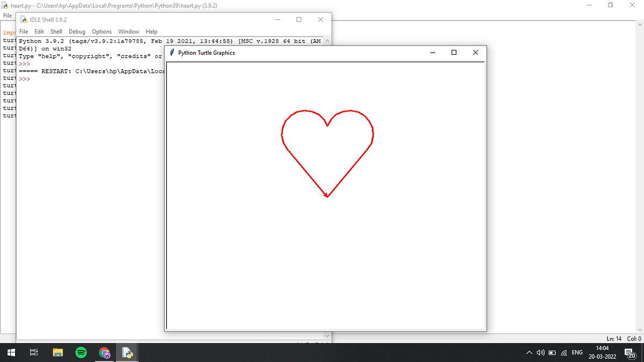Maximize the Python Turtle Graphics window
Viewport: 644px width, 362px height.
[454, 53]
